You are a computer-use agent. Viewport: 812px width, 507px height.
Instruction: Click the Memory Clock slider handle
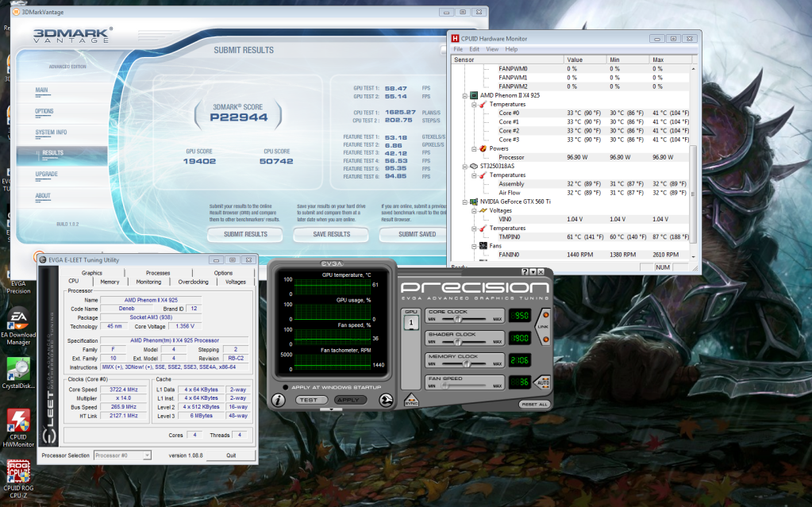pyautogui.click(x=467, y=364)
